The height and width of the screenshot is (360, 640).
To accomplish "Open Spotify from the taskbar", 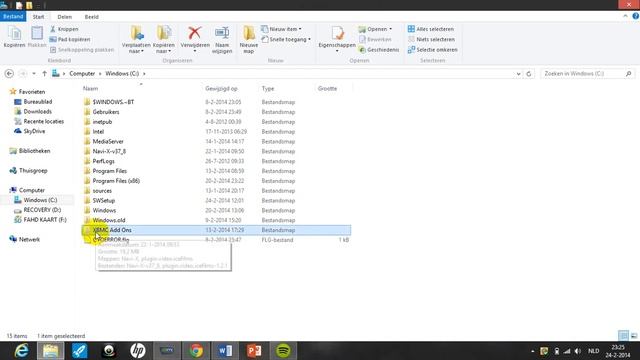I will click(x=283, y=351).
